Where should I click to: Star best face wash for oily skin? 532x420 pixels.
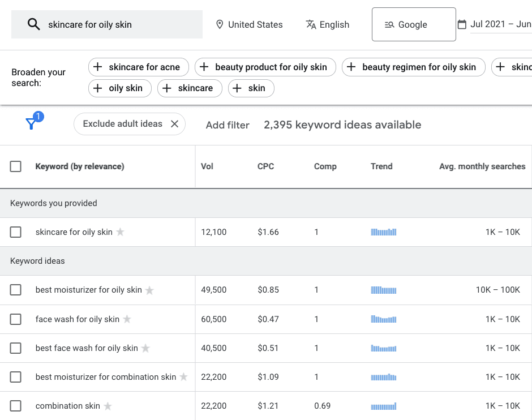145,348
